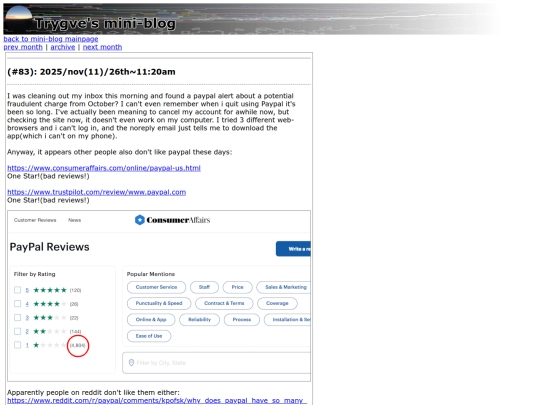Click the blue 'Write a review' button
This screenshot has width=540, height=405.
293,249
